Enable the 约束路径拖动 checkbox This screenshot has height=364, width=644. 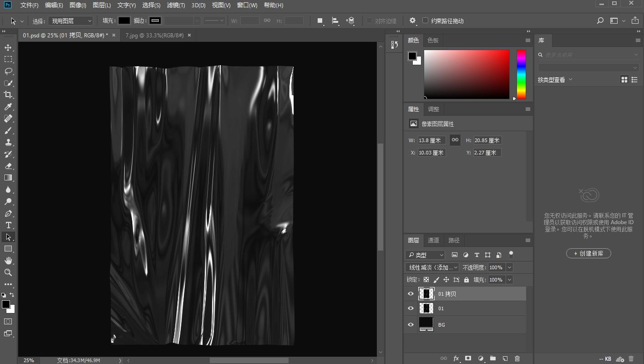pyautogui.click(x=425, y=21)
